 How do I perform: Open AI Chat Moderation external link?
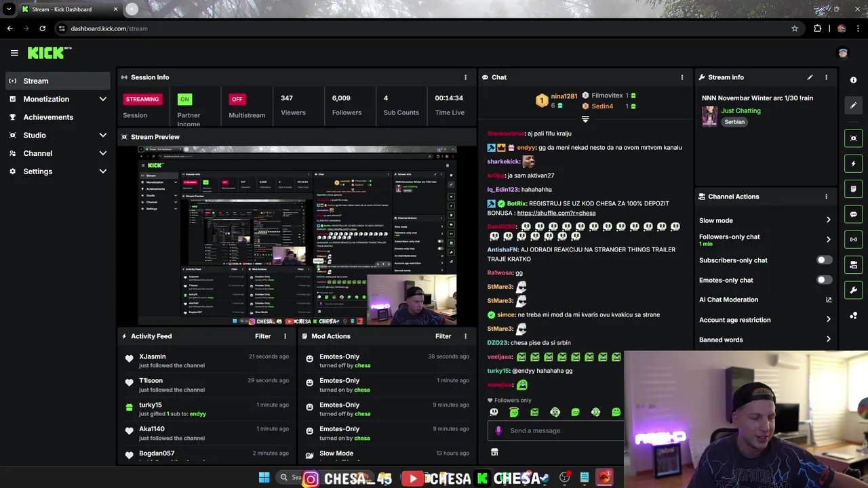point(829,300)
